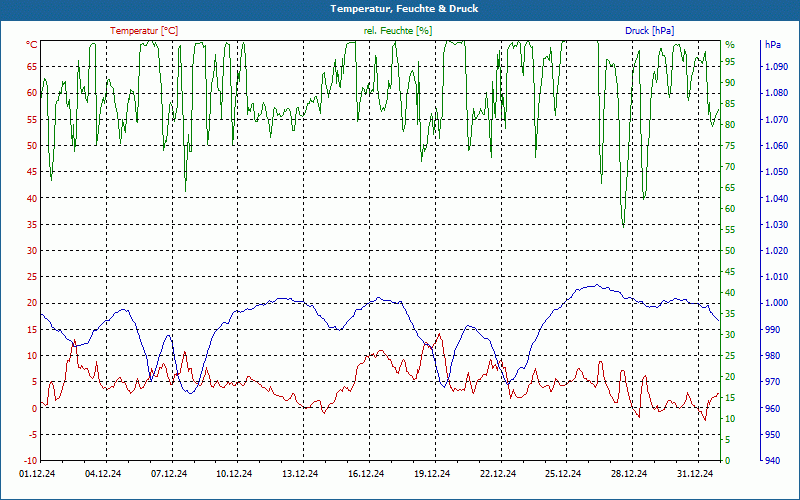Screen dimensions: 800x500
Task: Click the date label "13.12.24"
Action: point(300,473)
